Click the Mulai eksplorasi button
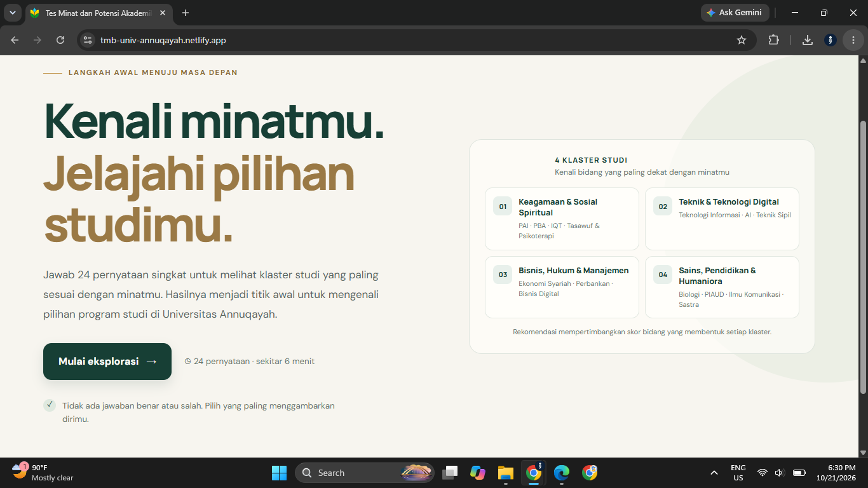 tap(107, 362)
